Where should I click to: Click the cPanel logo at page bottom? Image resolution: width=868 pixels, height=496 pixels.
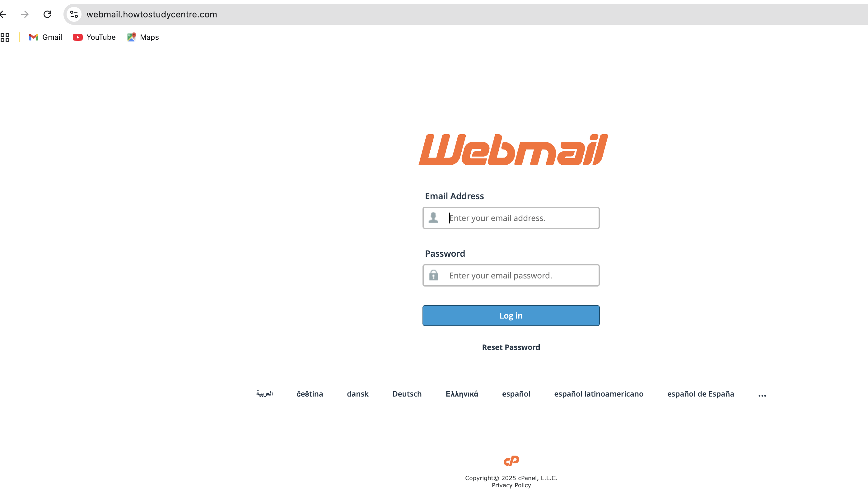click(x=511, y=461)
